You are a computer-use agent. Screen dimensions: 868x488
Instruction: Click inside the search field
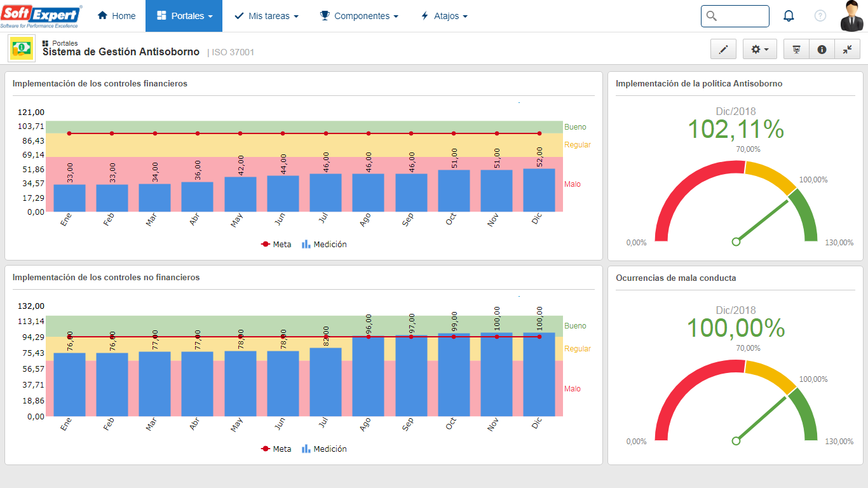pyautogui.click(x=735, y=16)
